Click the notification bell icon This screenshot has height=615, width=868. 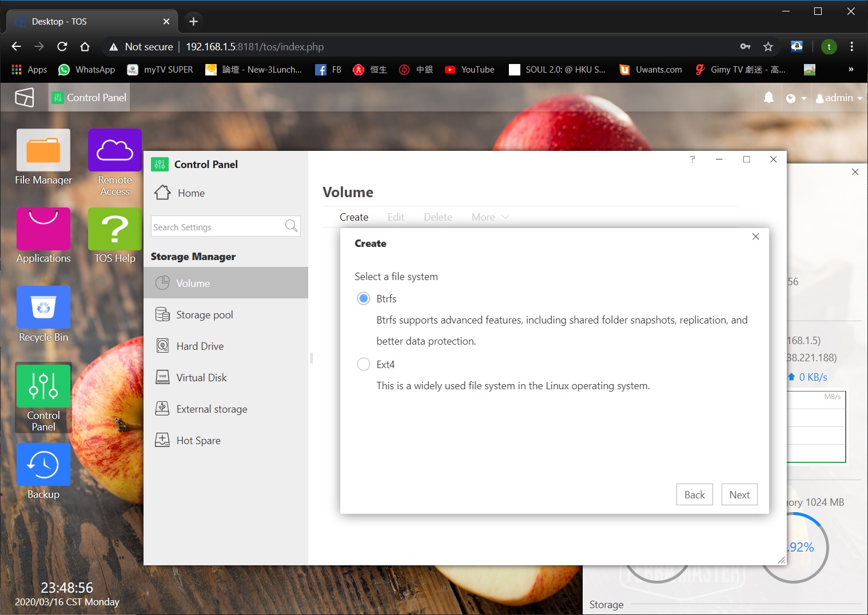(769, 98)
